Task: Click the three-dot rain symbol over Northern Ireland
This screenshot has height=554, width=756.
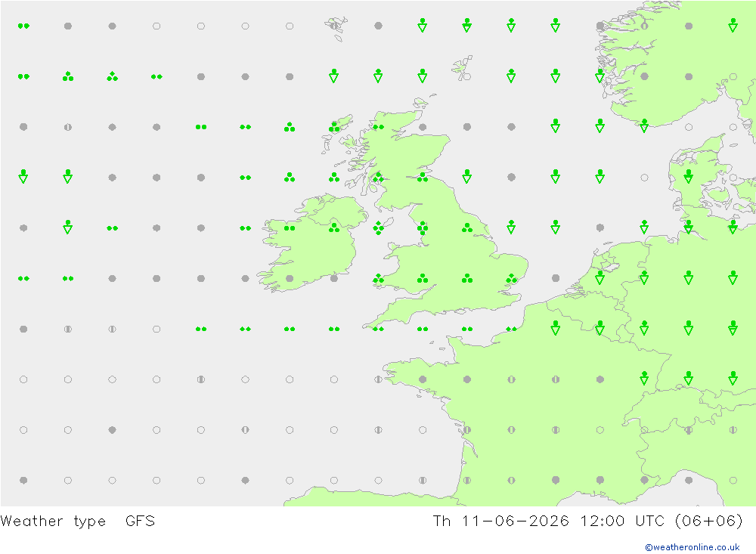Action: [x=334, y=227]
